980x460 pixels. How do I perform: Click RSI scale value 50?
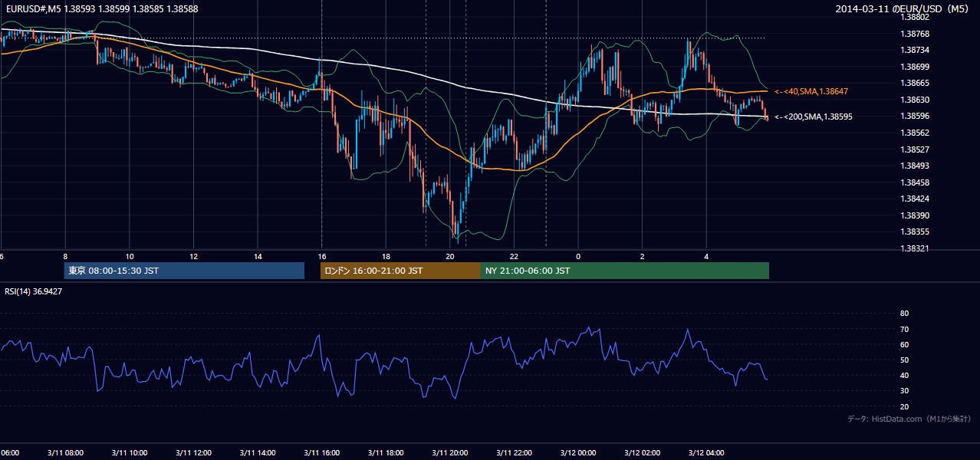click(x=905, y=360)
